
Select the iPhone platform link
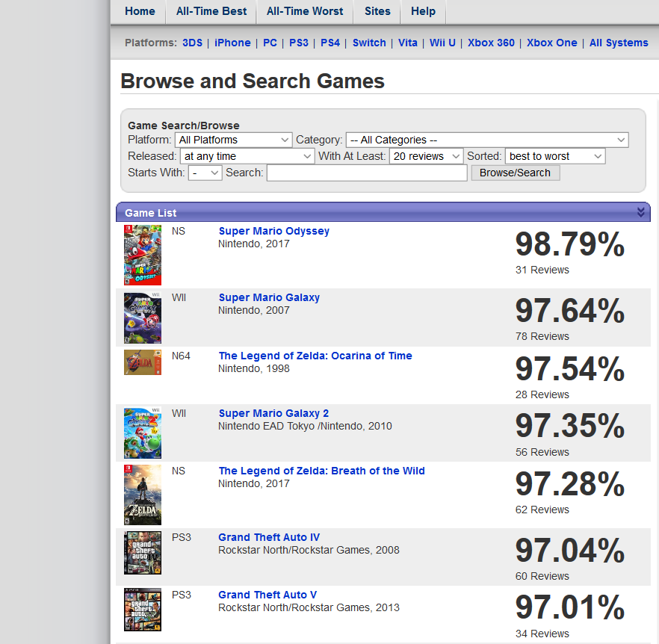coord(232,43)
